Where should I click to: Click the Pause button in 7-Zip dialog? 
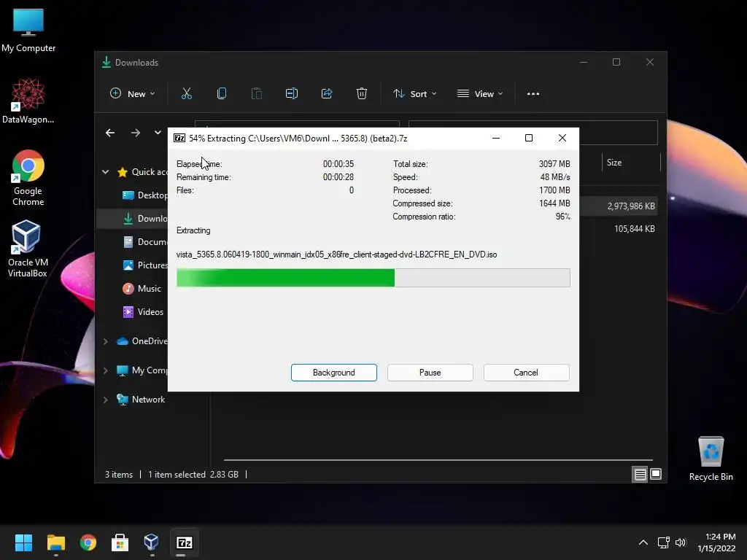point(430,373)
